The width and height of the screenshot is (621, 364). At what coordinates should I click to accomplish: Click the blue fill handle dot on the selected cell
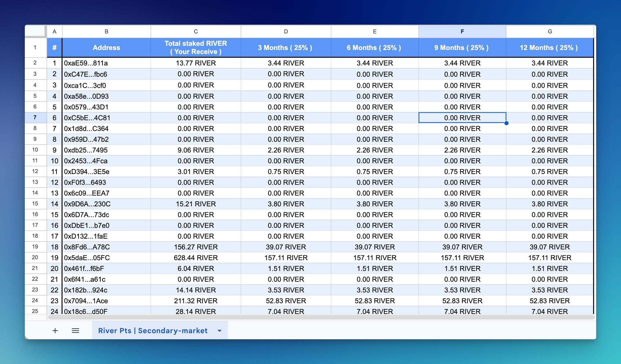[506, 123]
